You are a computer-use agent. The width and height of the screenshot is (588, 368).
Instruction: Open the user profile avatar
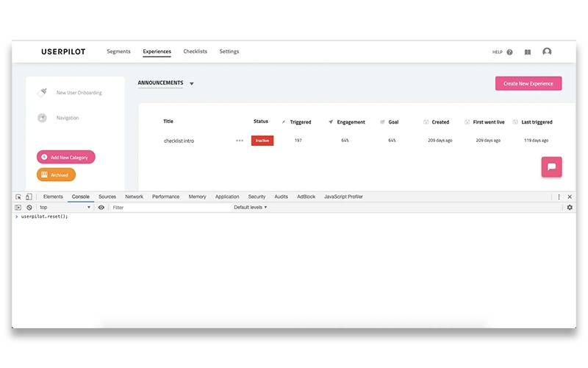[547, 52]
